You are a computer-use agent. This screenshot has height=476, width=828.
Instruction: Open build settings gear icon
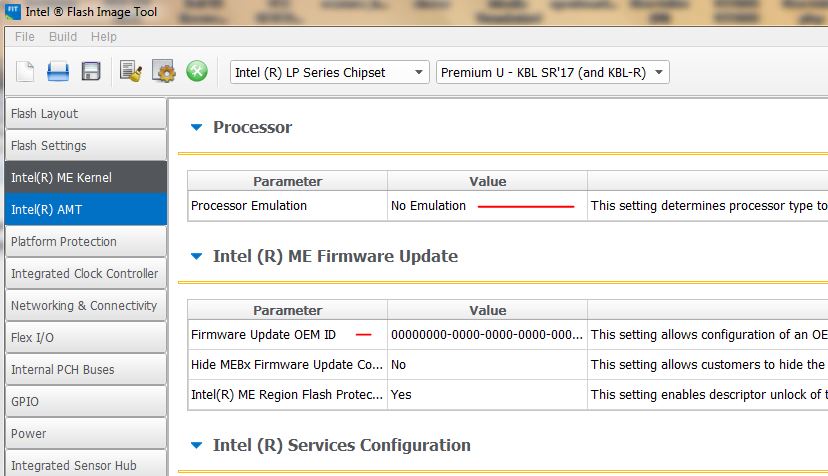(x=164, y=72)
